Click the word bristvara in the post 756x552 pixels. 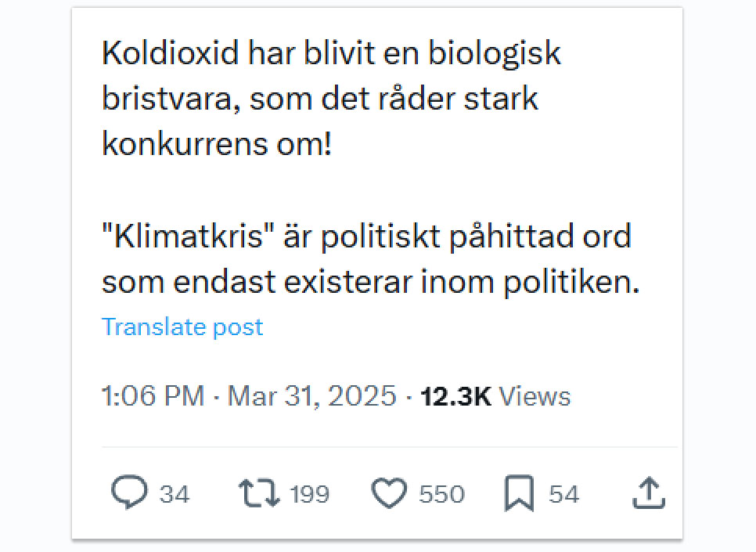(x=166, y=99)
